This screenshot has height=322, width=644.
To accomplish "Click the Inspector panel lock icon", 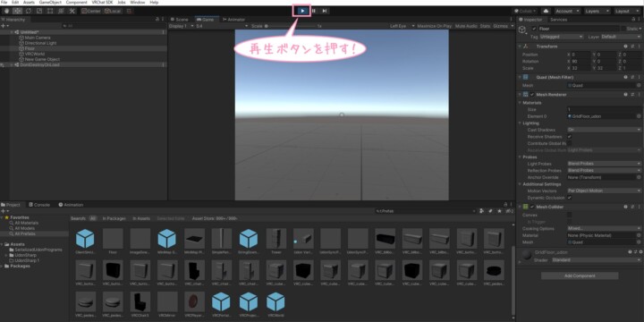I will (633, 20).
